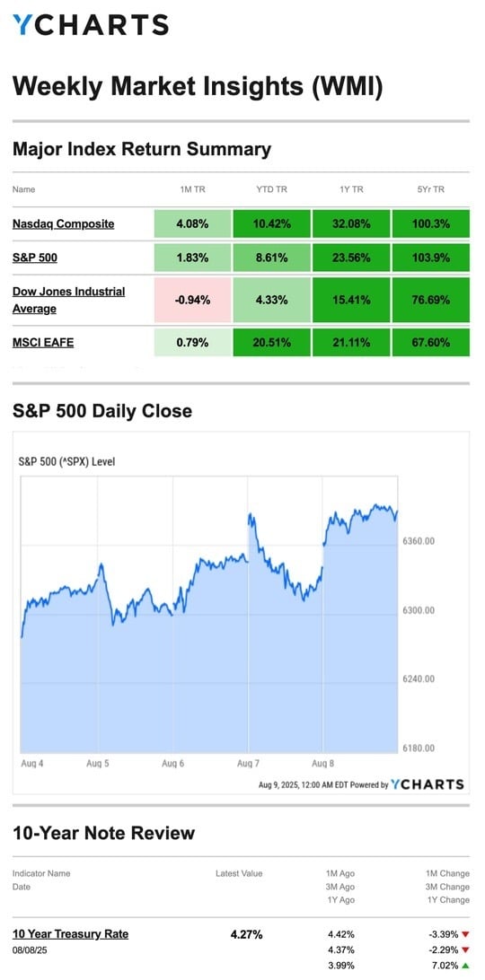Image resolution: width=485 pixels, height=980 pixels.
Task: Open the S&P 500 index link
Action: (x=34, y=257)
